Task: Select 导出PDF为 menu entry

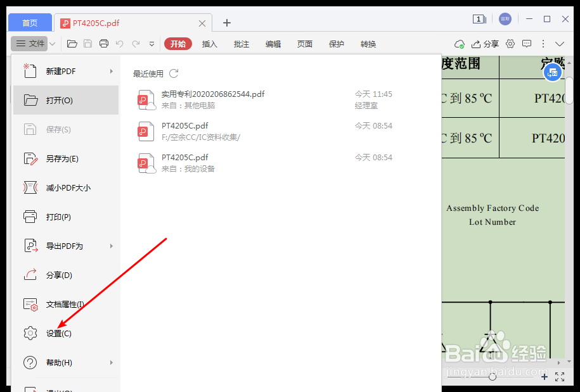Action: tap(66, 246)
